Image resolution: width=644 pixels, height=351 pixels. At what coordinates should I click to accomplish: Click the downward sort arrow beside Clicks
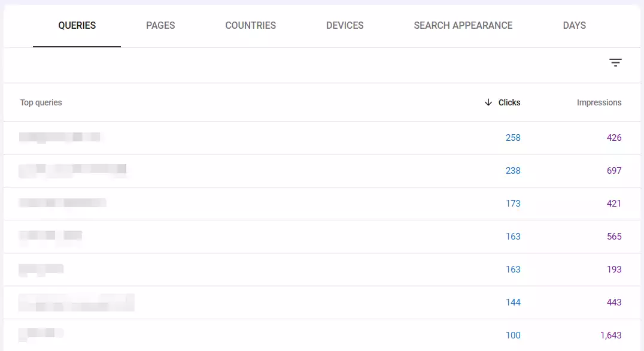[488, 102]
